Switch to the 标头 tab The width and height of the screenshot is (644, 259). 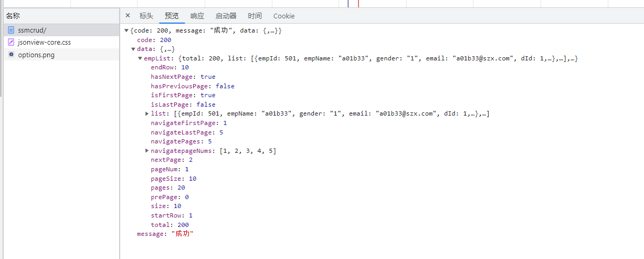[x=146, y=16]
